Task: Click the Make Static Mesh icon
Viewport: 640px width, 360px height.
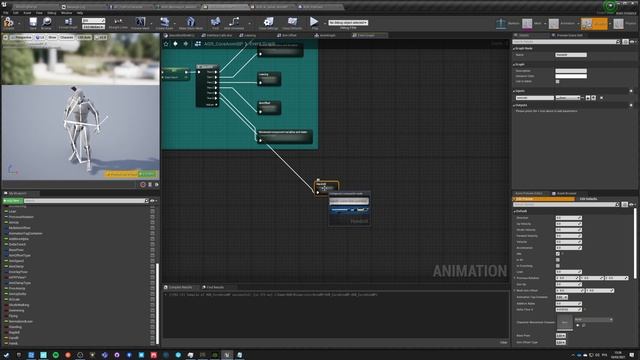Action: (191, 23)
